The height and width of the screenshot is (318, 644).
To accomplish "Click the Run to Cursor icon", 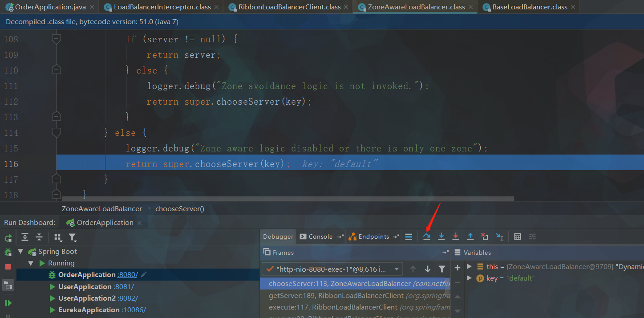I will tap(499, 236).
